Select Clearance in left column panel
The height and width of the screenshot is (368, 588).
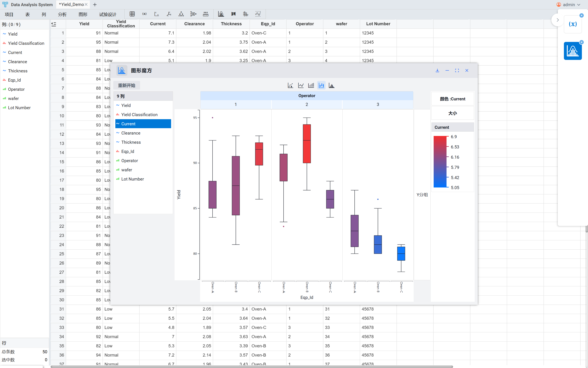point(24,62)
